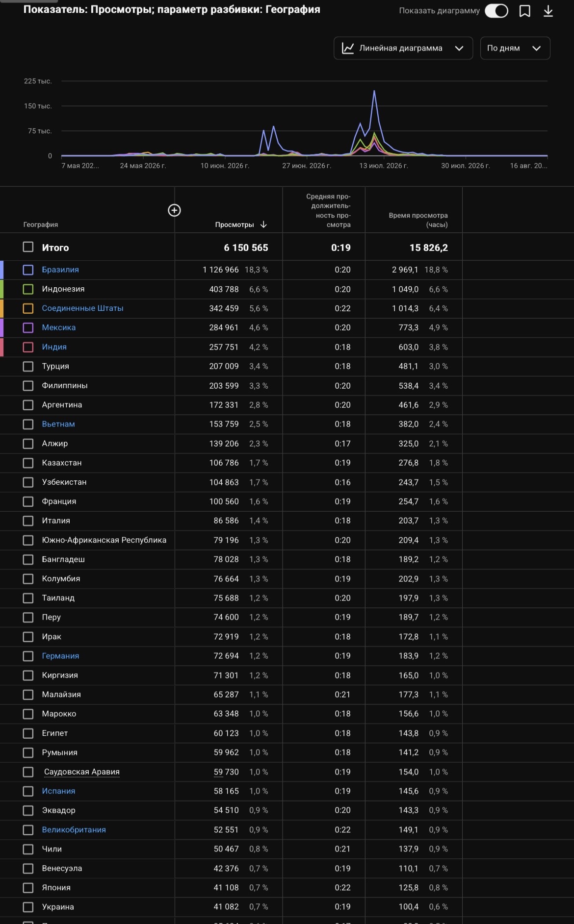The width and height of the screenshot is (574, 924).
Task: Click the Киргизия row label
Action: tap(60, 675)
